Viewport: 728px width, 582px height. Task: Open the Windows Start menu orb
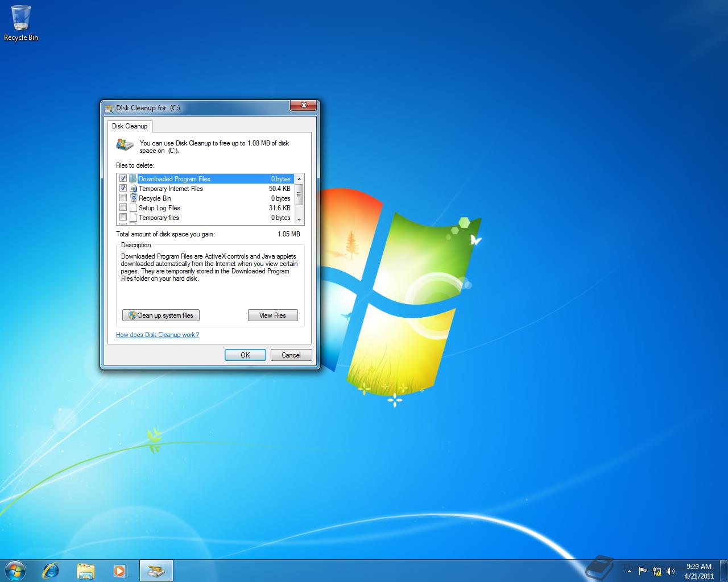point(15,571)
